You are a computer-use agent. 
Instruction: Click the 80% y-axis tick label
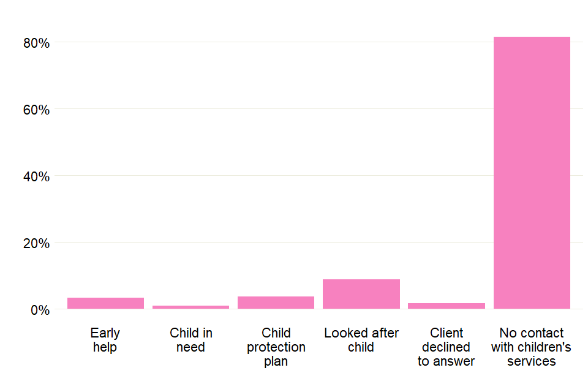[33, 43]
